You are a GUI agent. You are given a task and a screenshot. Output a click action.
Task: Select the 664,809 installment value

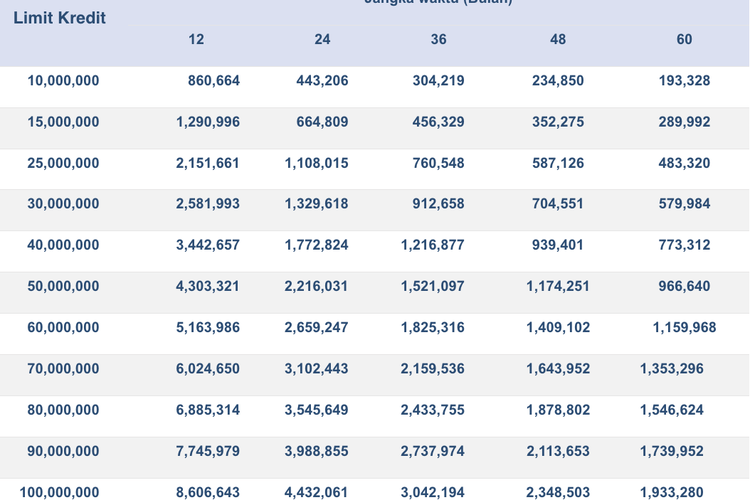point(322,122)
